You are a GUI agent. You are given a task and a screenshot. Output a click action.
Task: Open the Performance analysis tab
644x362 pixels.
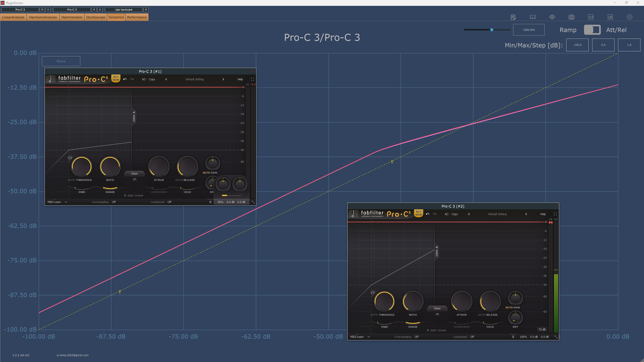[x=137, y=17]
